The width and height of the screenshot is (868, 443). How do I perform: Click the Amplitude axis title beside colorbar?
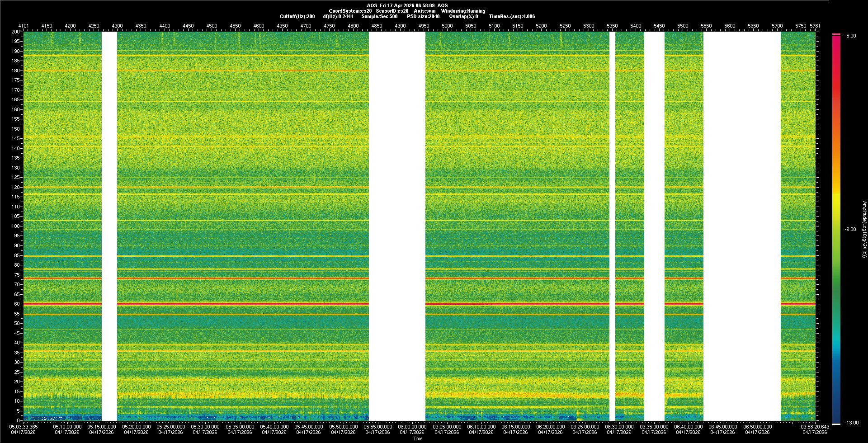click(864, 229)
